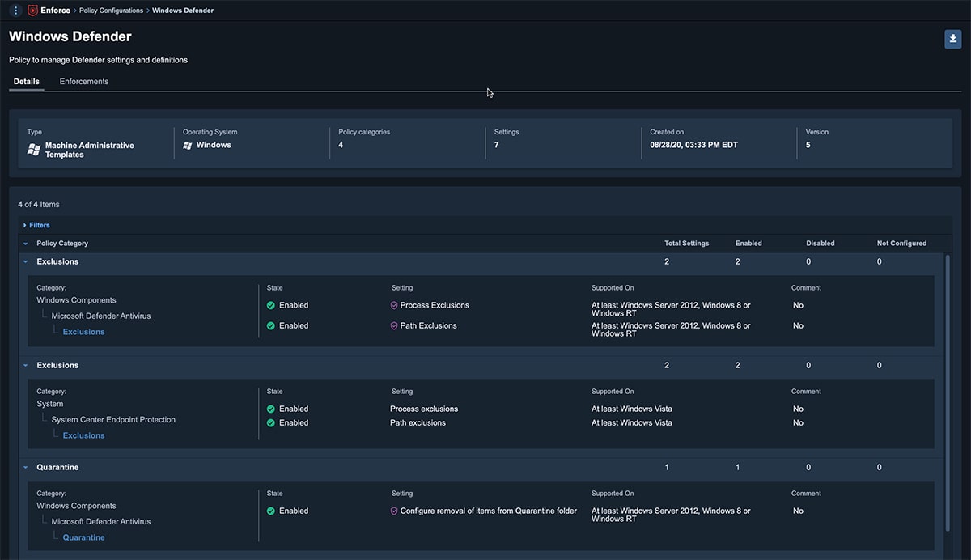Click the red Enforce shield icon
The height and width of the screenshot is (560, 971).
[x=32, y=11]
